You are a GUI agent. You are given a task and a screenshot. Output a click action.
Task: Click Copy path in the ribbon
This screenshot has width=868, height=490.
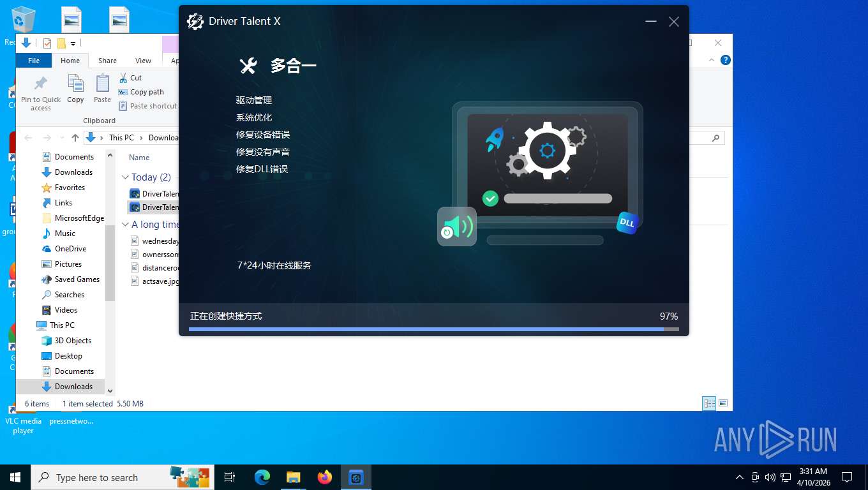click(x=141, y=92)
